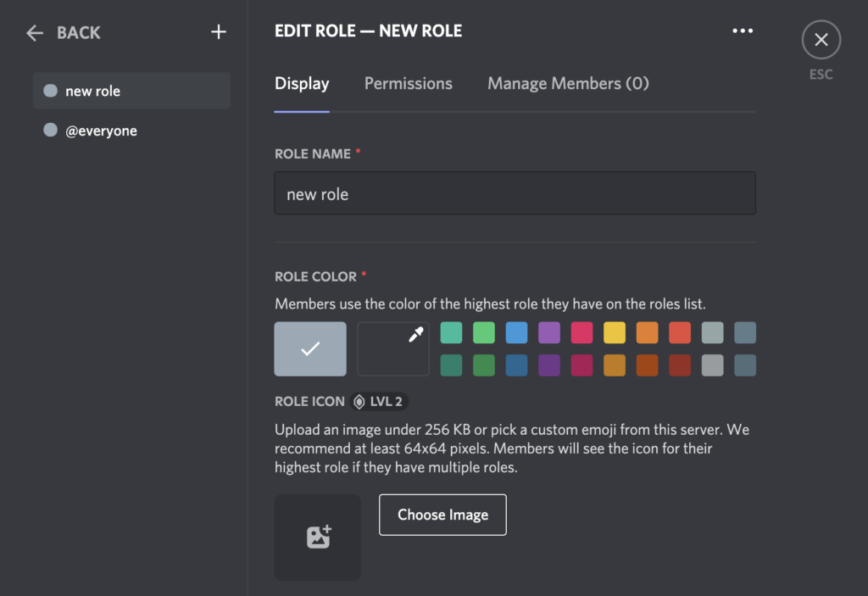This screenshot has width=868, height=596.
Task: Click the back arrow to exit role settings
Action: click(34, 32)
